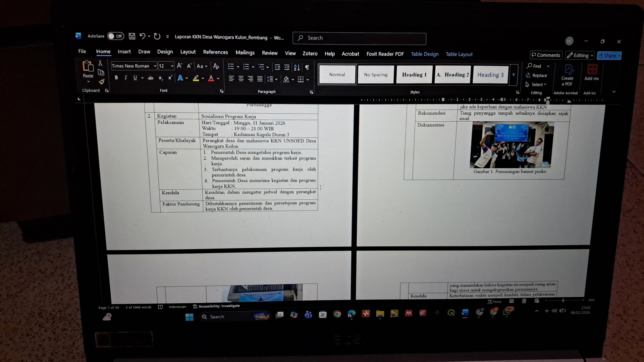The image size is (644, 362).
Task: Click the Sort A-Z icon
Action: coord(297,67)
